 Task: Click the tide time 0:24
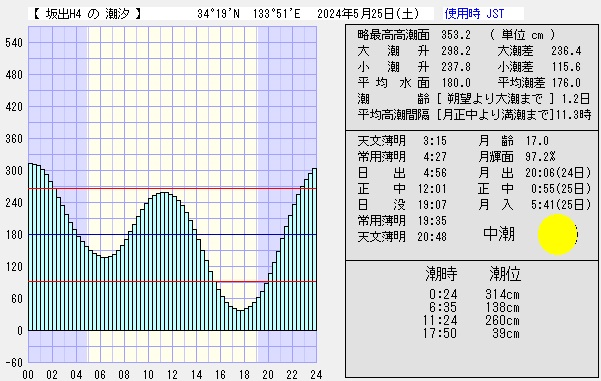coord(443,294)
